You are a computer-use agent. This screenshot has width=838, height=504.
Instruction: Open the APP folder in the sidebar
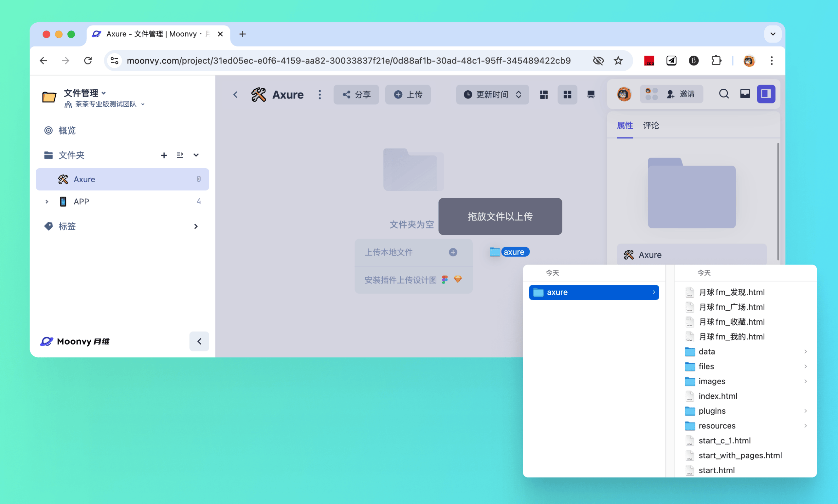click(x=122, y=202)
